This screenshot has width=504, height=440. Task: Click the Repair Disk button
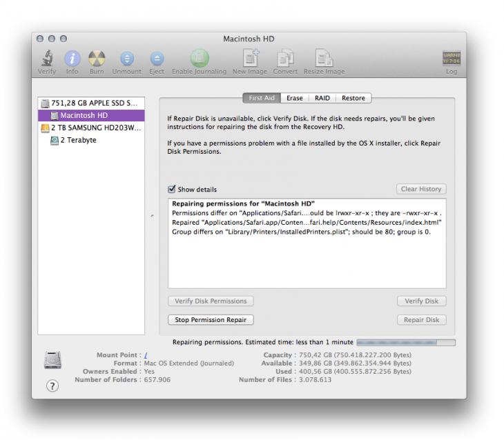[x=421, y=319]
